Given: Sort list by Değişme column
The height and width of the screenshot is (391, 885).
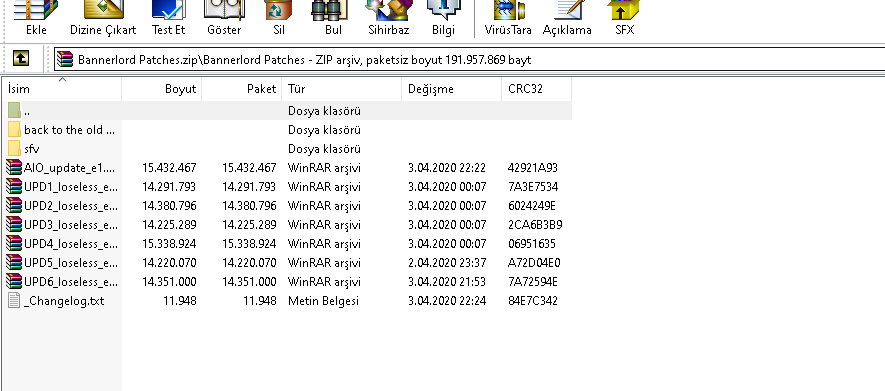Looking at the screenshot, I should click(452, 89).
